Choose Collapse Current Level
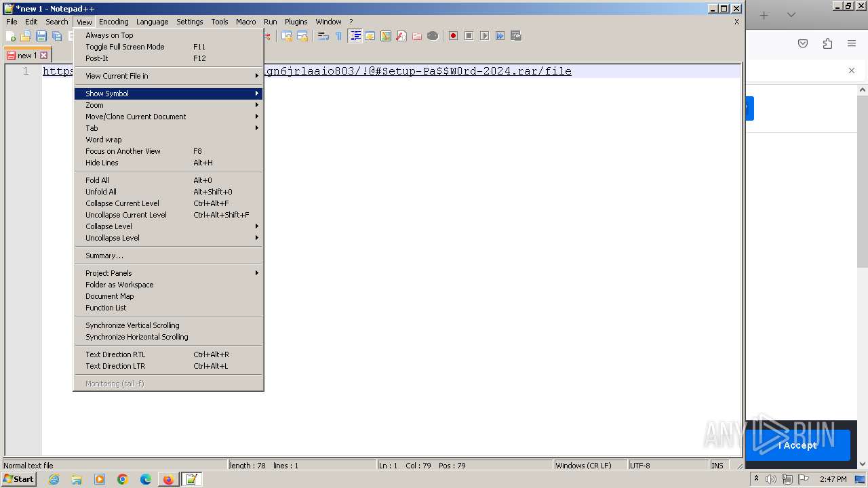 [168, 203]
